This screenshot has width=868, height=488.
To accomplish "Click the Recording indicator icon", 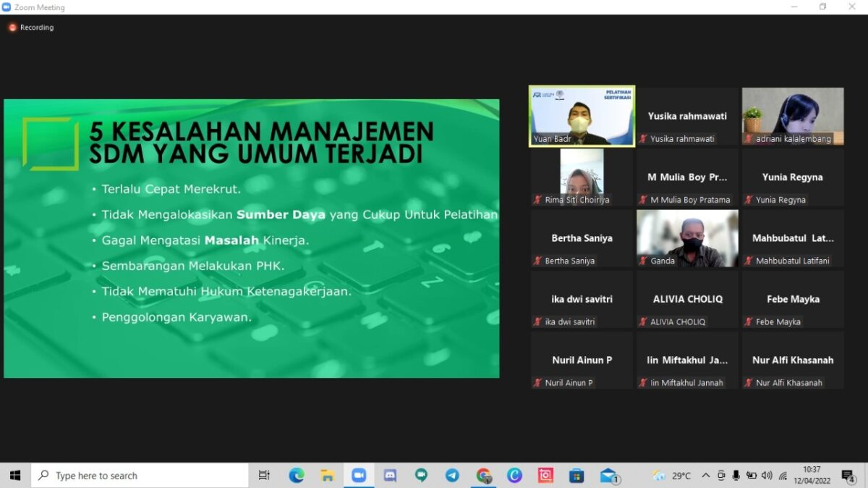I will click(12, 28).
